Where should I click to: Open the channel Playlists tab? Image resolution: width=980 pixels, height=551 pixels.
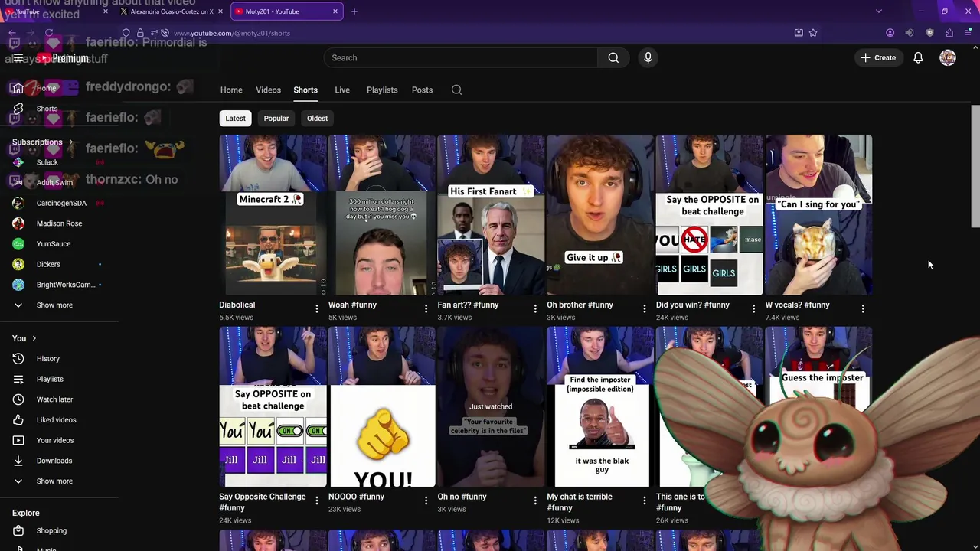click(x=382, y=90)
